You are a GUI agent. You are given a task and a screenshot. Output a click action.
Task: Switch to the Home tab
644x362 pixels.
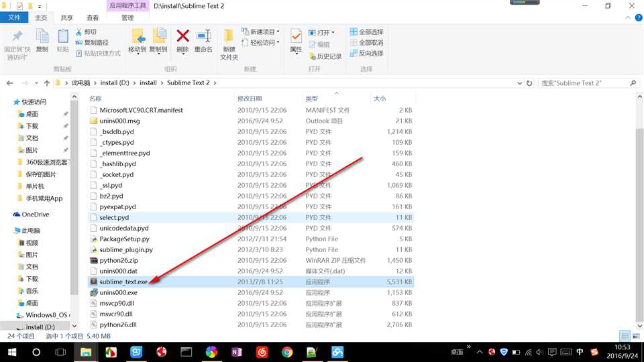click(x=41, y=17)
